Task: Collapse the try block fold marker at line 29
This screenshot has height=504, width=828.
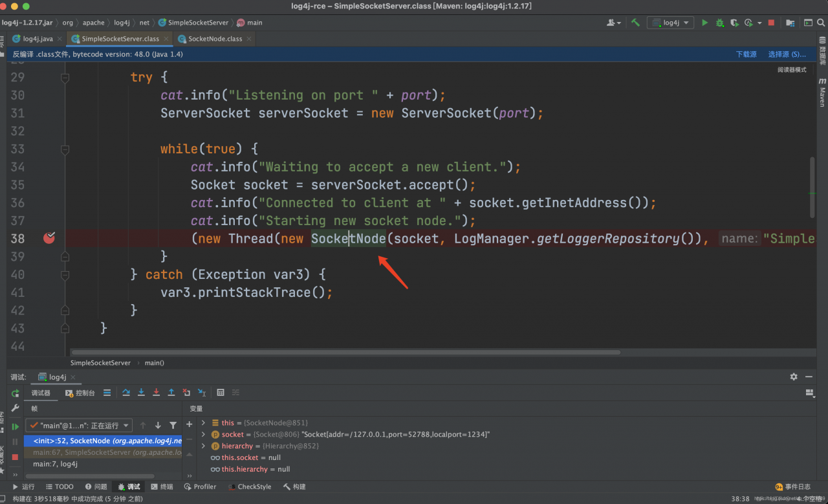Action: pyautogui.click(x=65, y=78)
